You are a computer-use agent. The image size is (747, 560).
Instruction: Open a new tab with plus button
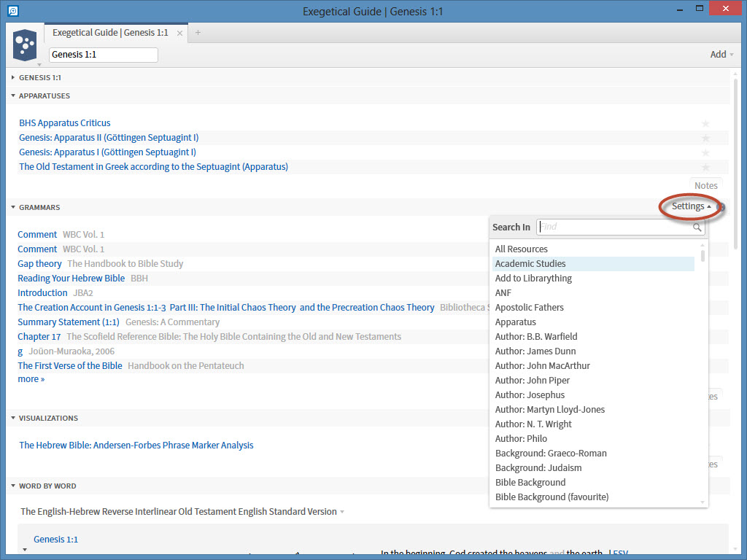tap(198, 33)
